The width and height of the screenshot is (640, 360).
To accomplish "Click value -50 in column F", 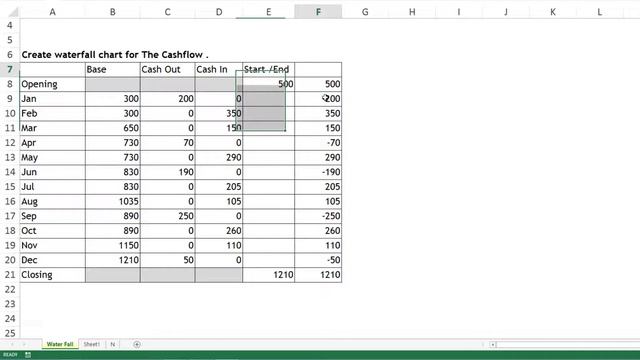I will click(318, 260).
